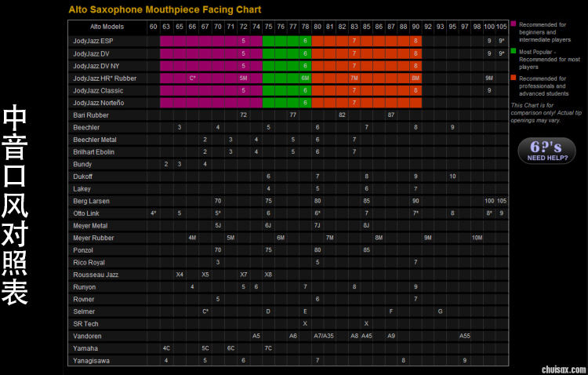The height and width of the screenshot is (375, 588).
Task: Click the 'Rousseau Jazz' row label
Action: 96,275
